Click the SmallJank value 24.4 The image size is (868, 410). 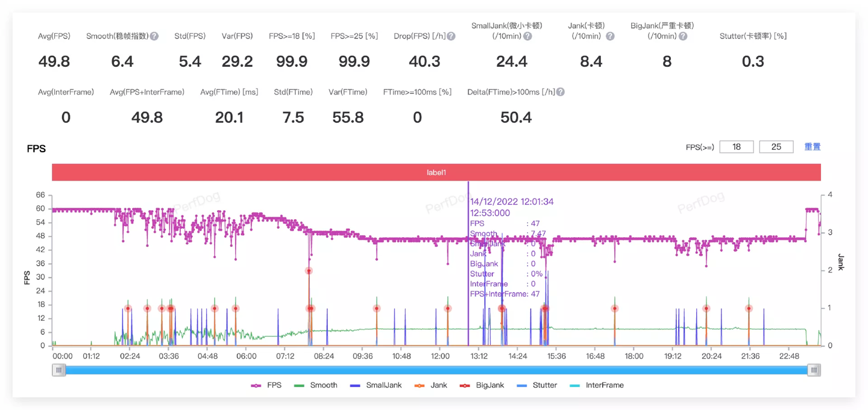click(x=512, y=61)
